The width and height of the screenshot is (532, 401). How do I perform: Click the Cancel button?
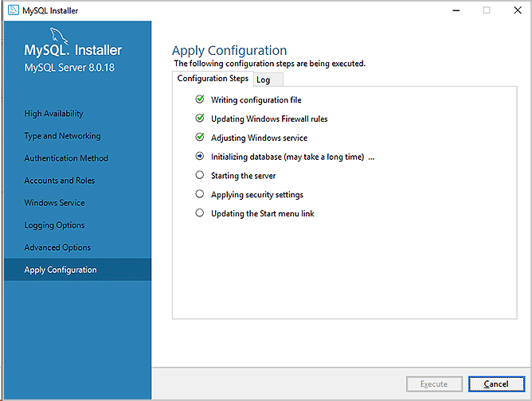point(496,384)
